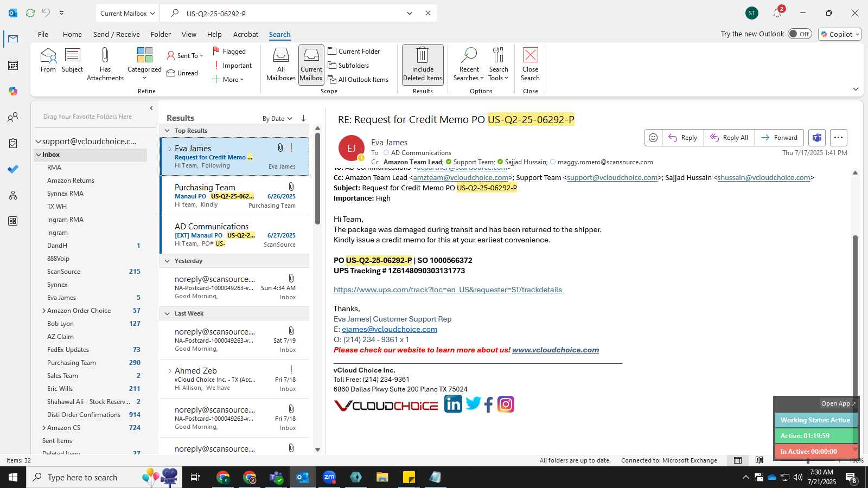Image resolution: width=868 pixels, height=488 pixels.
Task: Collapse the ribbon with chevron
Action: tap(856, 89)
